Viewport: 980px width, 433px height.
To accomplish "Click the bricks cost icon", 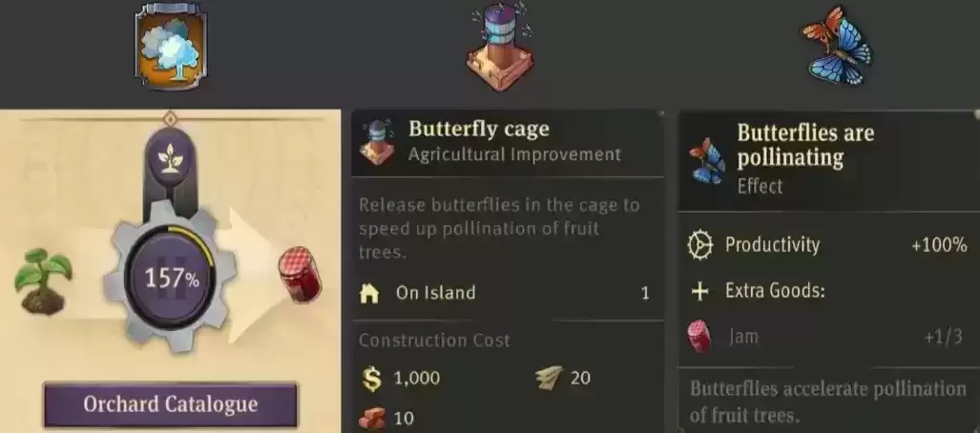I will tap(372, 418).
